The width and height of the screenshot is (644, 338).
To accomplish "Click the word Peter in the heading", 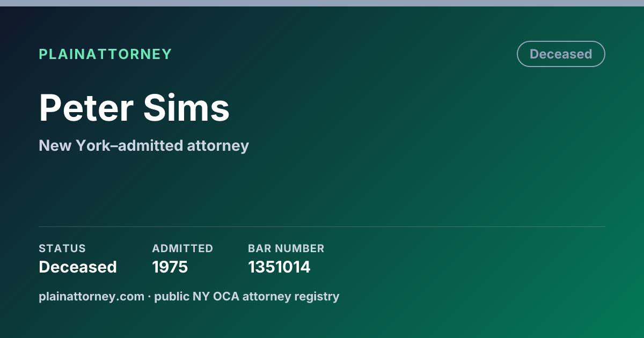I will pos(86,108).
